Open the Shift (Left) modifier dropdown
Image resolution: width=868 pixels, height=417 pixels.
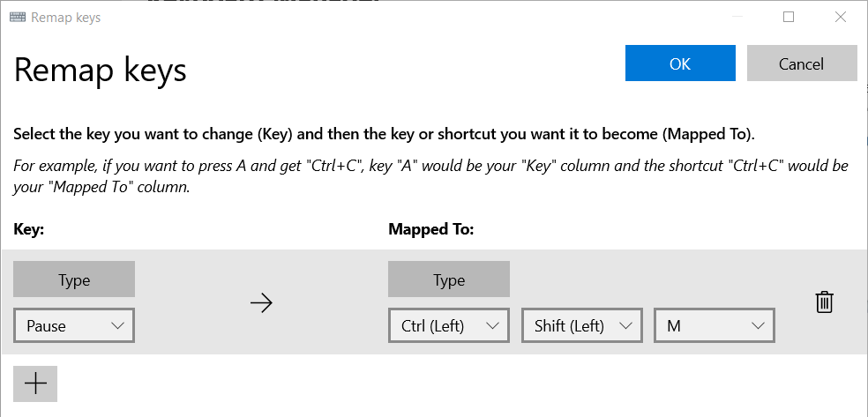click(x=581, y=326)
